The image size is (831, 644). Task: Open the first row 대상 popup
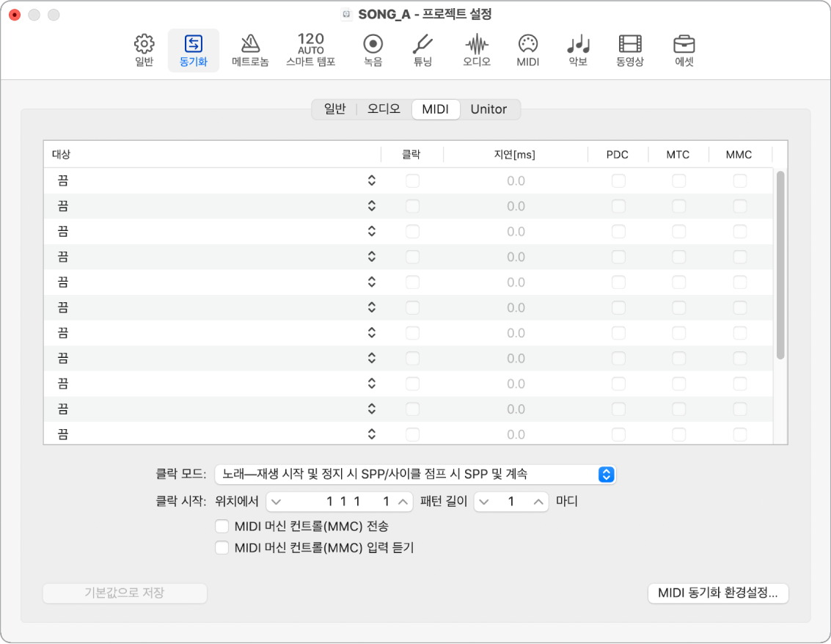215,180
